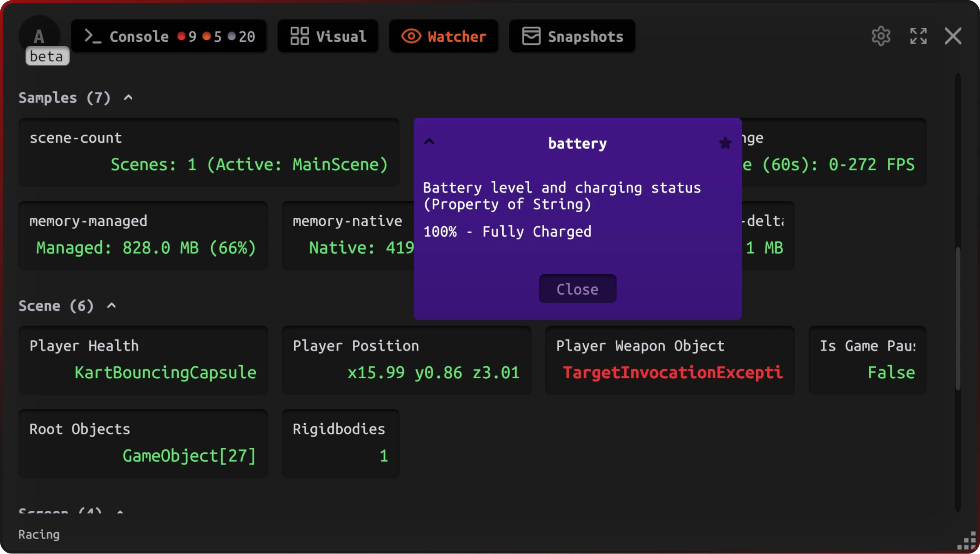Collapse the Scene (6) section
Image resolution: width=980 pixels, height=554 pixels.
pos(111,306)
